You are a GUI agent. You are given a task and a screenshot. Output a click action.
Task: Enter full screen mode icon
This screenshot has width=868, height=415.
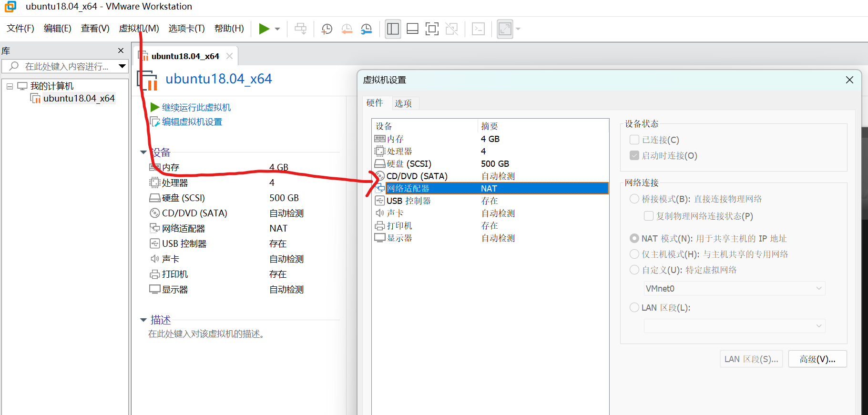tap(432, 29)
